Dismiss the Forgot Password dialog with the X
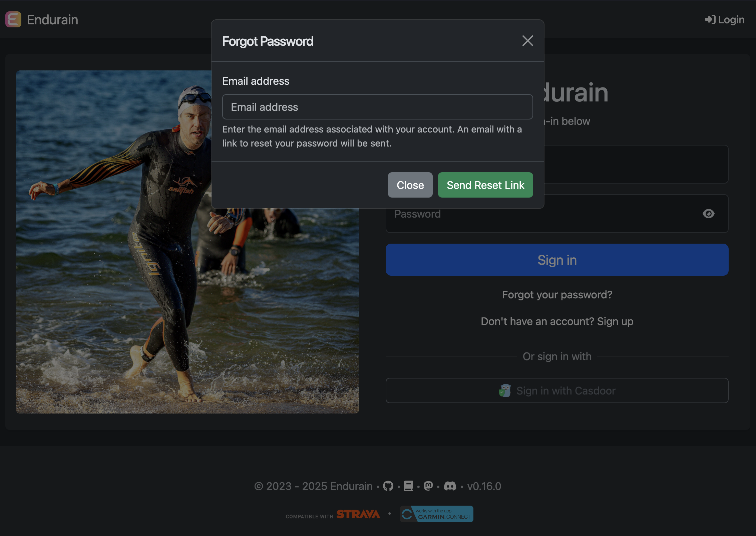This screenshot has width=756, height=536. click(527, 41)
